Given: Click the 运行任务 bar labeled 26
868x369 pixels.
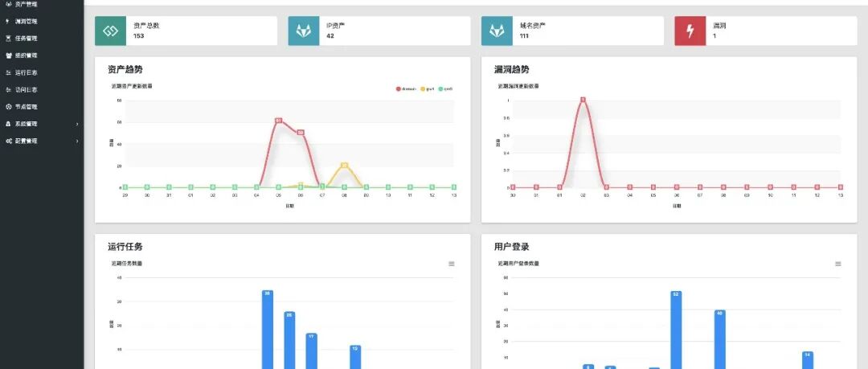Looking at the screenshot, I should click(289, 340).
